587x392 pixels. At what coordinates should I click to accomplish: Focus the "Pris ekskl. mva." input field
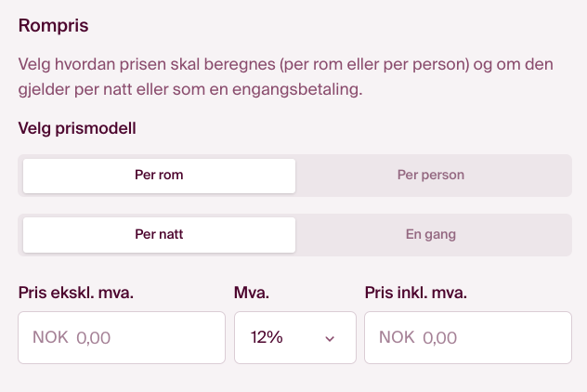tap(149, 337)
